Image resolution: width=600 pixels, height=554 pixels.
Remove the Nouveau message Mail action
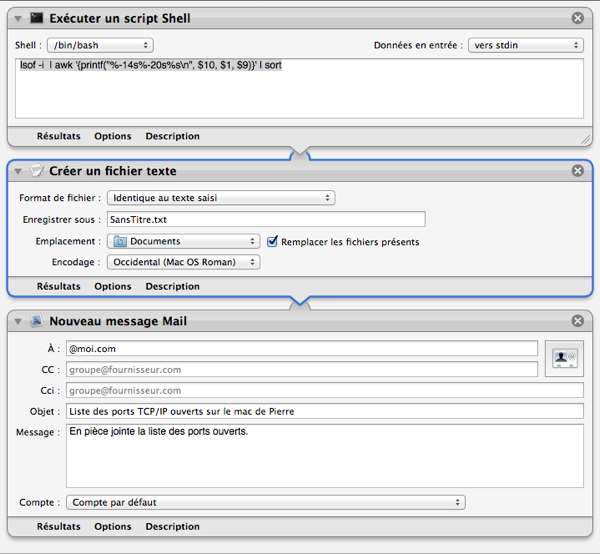[578, 321]
